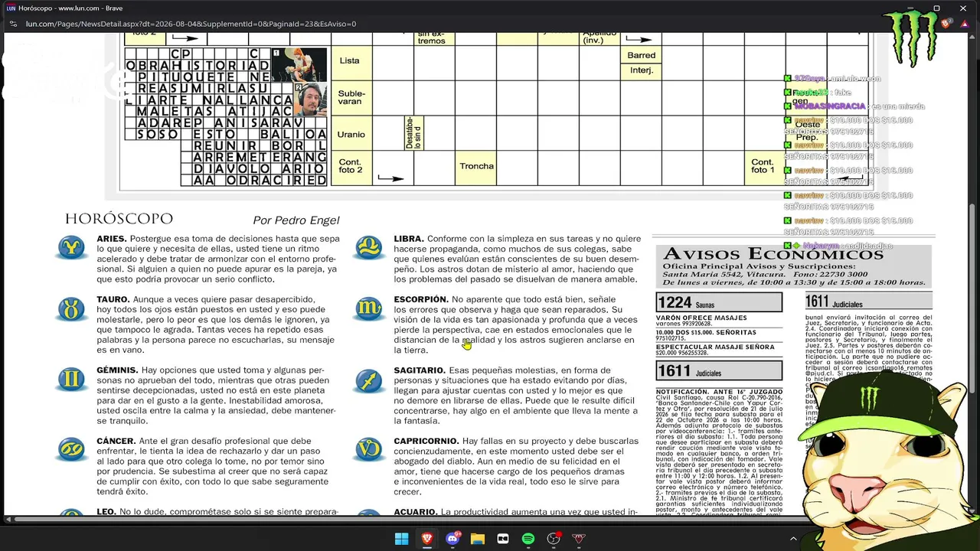Screen dimensions: 980x551
Task: Click the 'GÉMINIS.' sign name text
Action: 117,370
